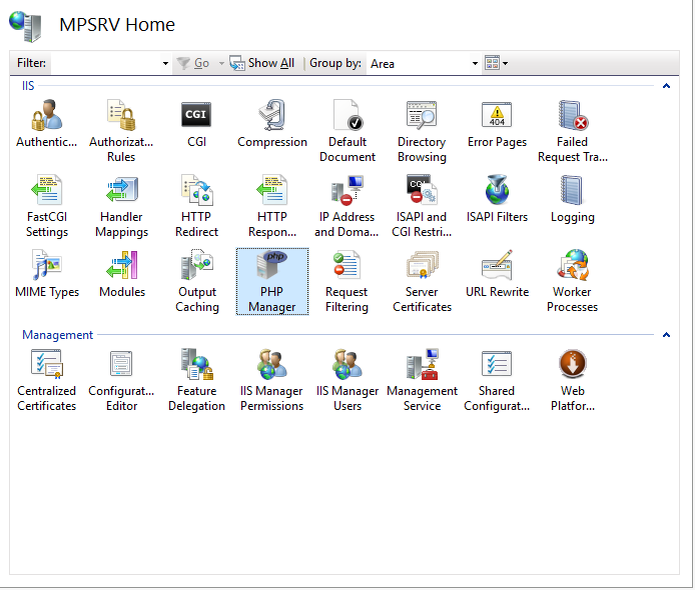The width and height of the screenshot is (695, 590).
Task: Open ISAPI Filters
Action: 497,199
